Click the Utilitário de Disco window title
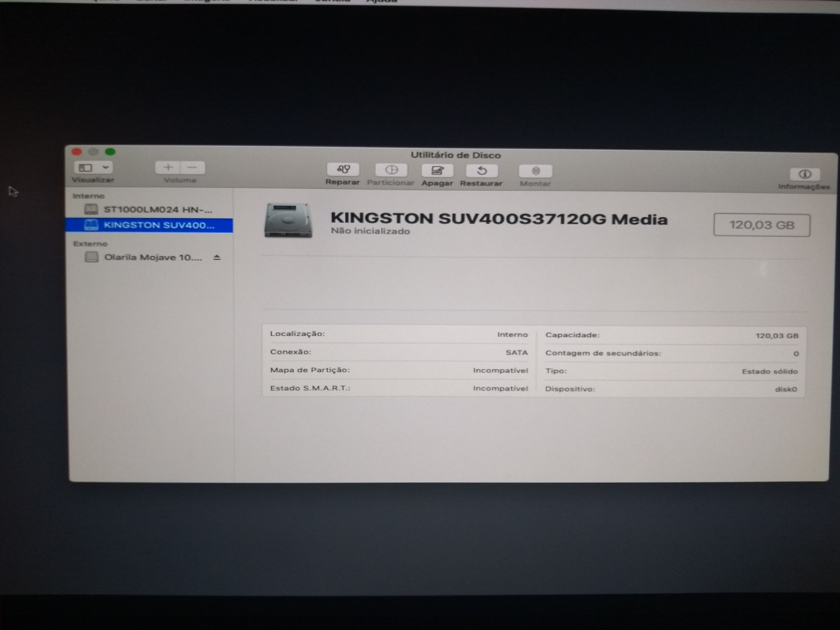Screen dimensions: 840x630 point(455,155)
